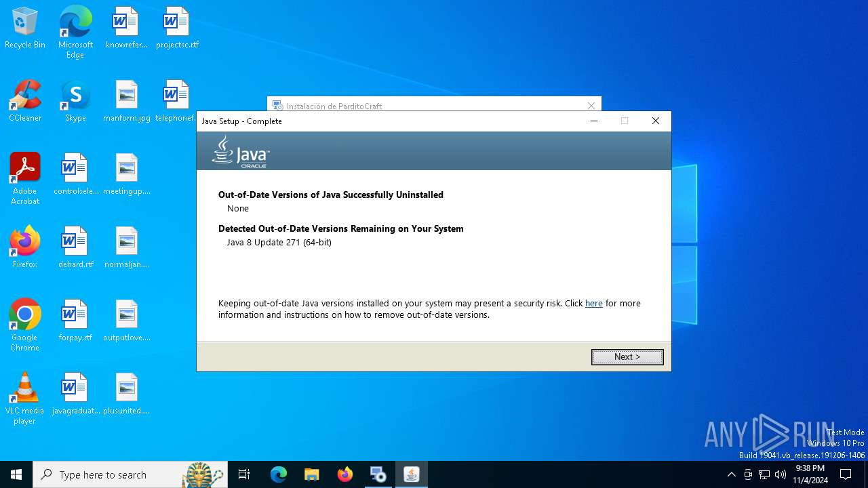Open the Recycle Bin desktop icon
The image size is (868, 488).
coord(25,28)
